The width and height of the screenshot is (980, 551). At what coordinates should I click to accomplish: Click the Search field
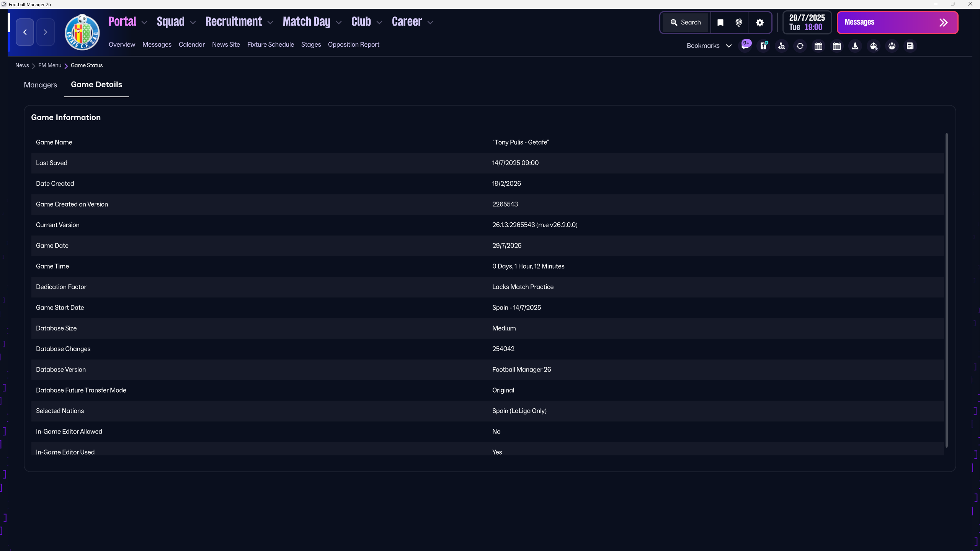click(686, 23)
